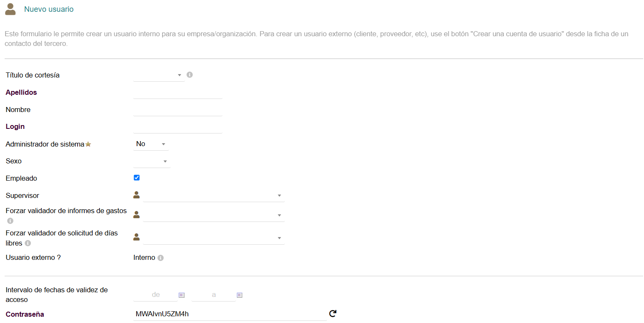This screenshot has height=323, width=644.
Task: Open the Título de cortesía dropdown
Action: (159, 75)
